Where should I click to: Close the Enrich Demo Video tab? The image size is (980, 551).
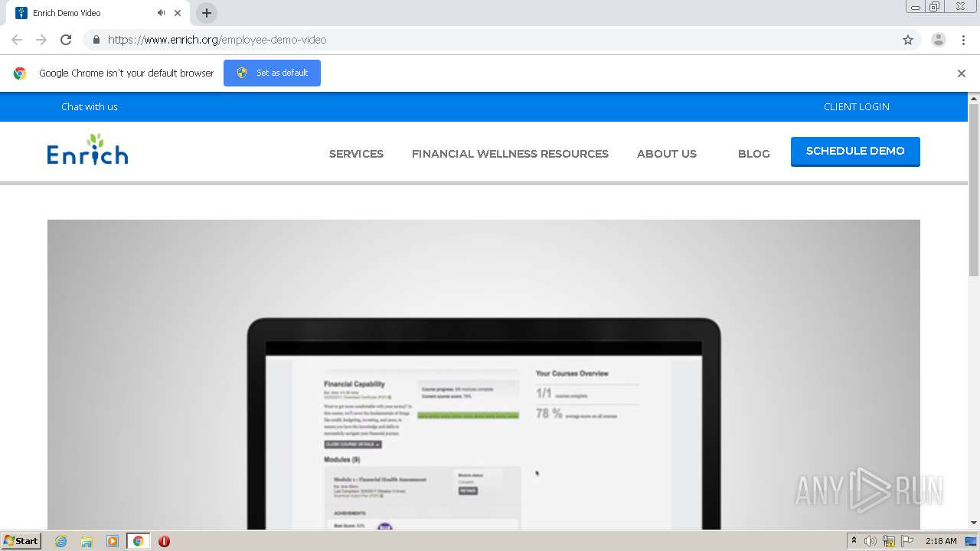178,13
